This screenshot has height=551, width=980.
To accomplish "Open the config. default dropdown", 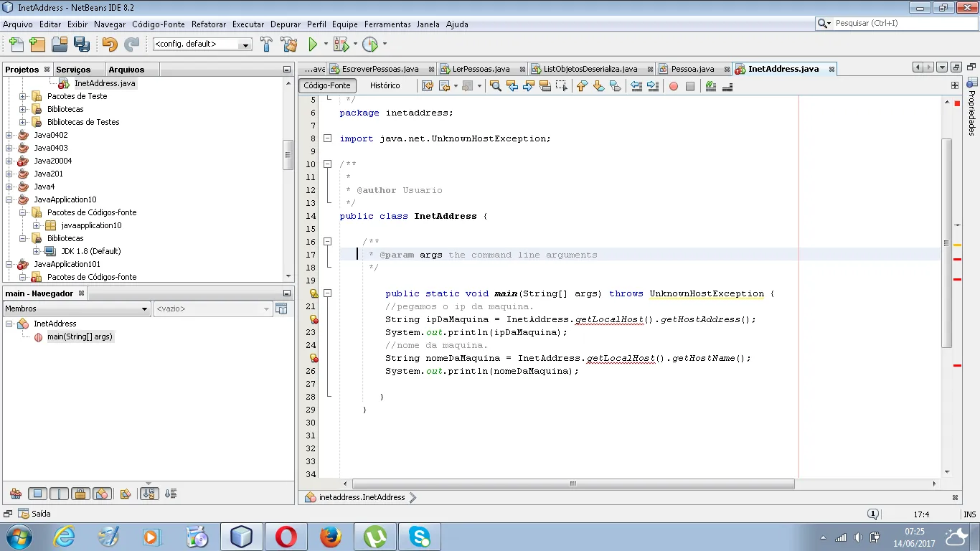I will pyautogui.click(x=202, y=44).
